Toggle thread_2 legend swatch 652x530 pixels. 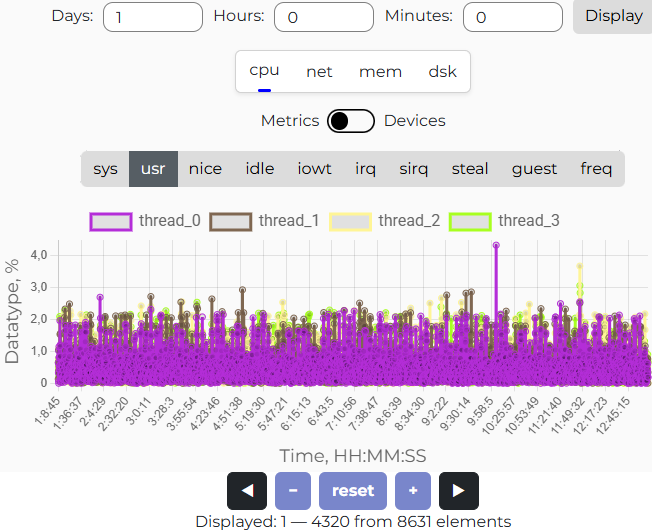point(350,221)
